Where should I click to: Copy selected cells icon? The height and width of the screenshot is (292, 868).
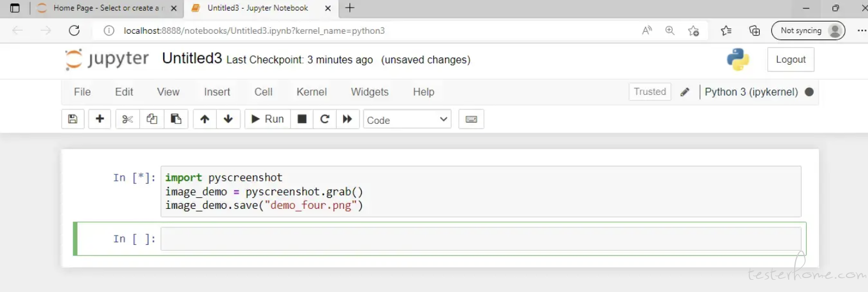152,119
